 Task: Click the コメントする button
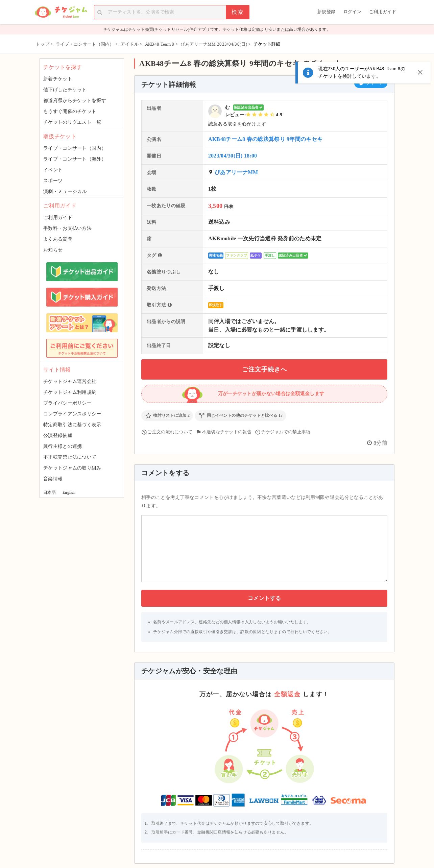264,598
